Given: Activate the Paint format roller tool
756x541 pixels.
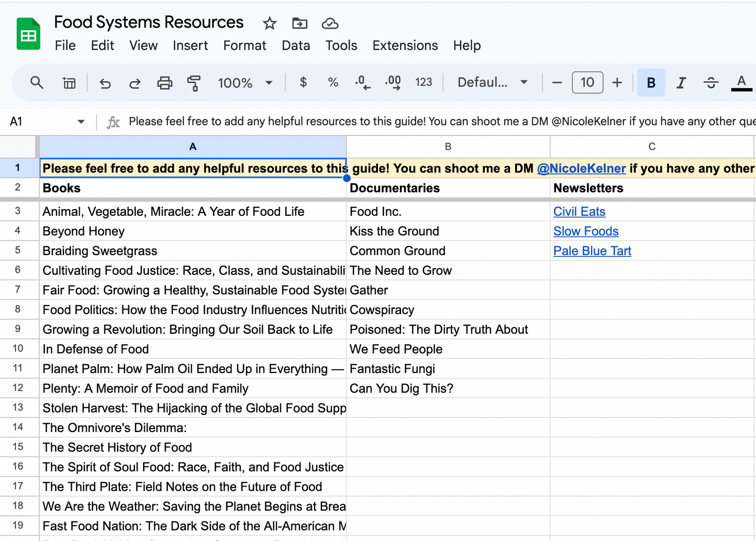Looking at the screenshot, I should [x=194, y=83].
